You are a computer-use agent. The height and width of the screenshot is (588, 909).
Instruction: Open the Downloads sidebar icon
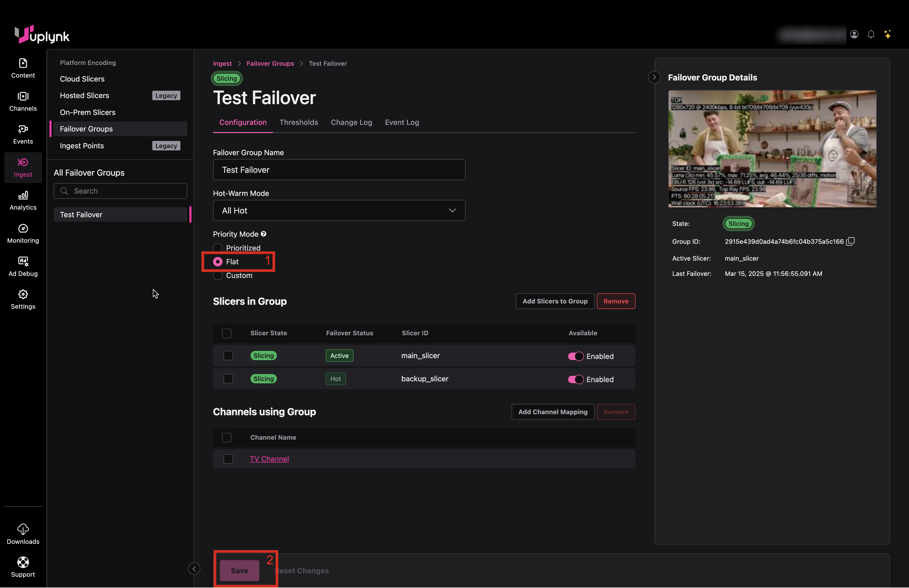pos(23,534)
